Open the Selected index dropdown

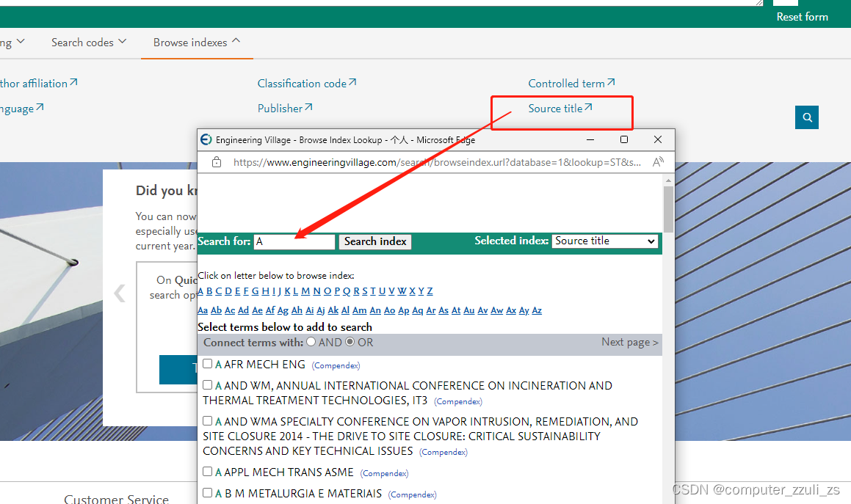pyautogui.click(x=604, y=241)
